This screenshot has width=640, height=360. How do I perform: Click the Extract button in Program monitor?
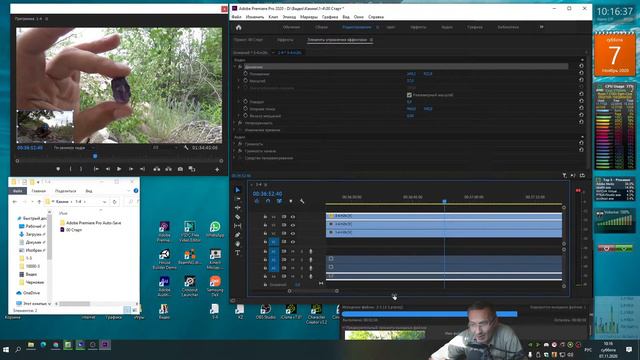168,169
